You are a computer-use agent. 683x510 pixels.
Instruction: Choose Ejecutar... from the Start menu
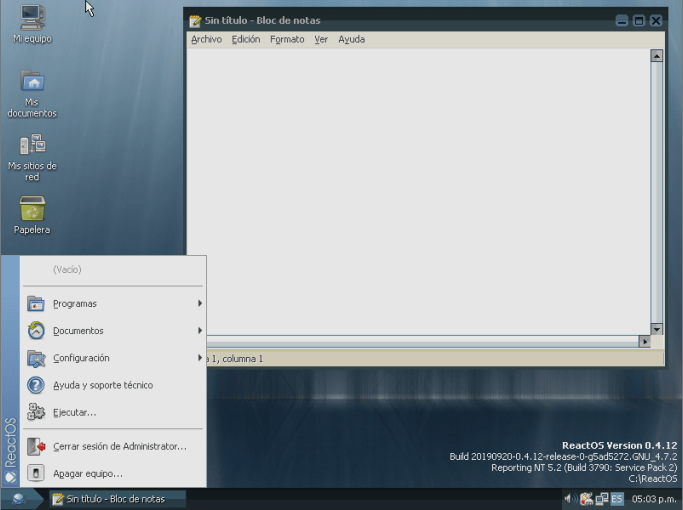coord(113,412)
